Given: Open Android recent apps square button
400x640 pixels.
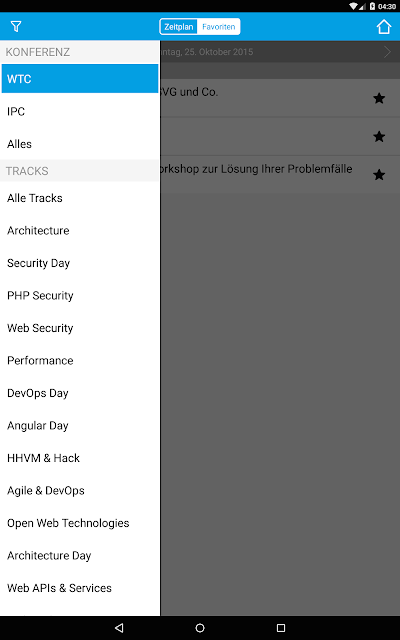Looking at the screenshot, I should coord(281,628).
